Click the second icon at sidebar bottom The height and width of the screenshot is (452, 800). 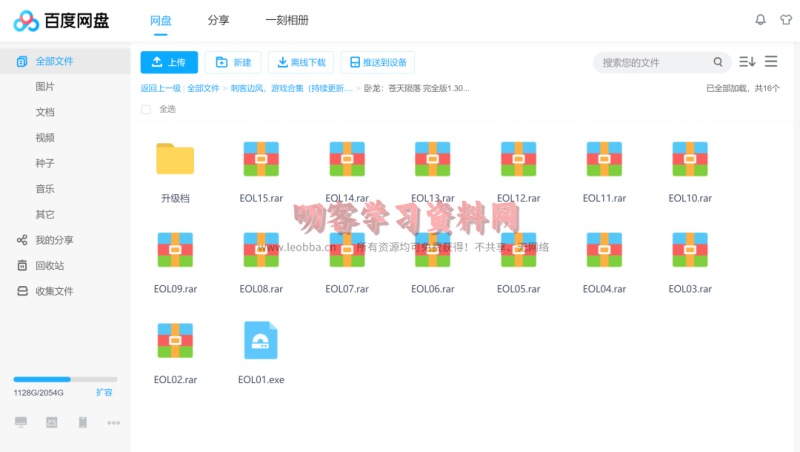[52, 422]
